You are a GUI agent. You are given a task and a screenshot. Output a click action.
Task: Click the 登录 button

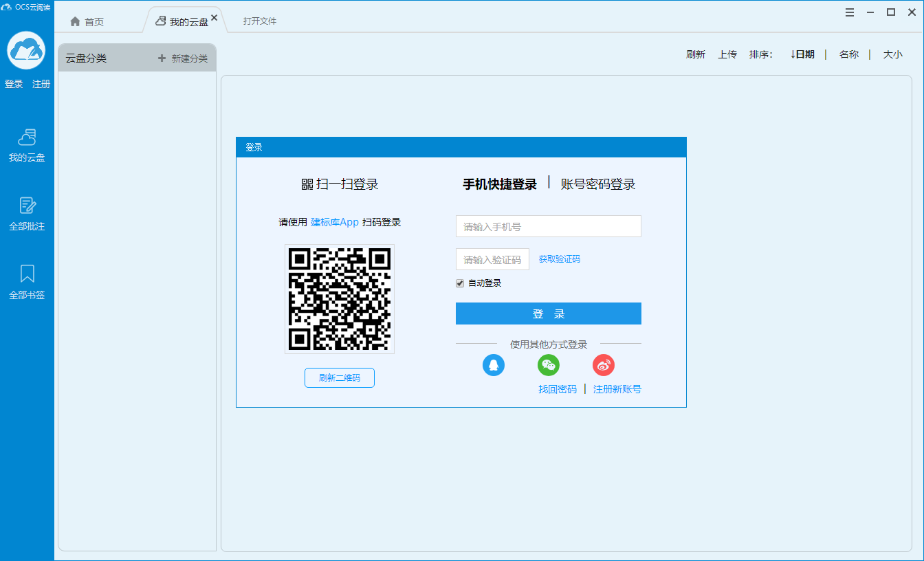pyautogui.click(x=548, y=313)
